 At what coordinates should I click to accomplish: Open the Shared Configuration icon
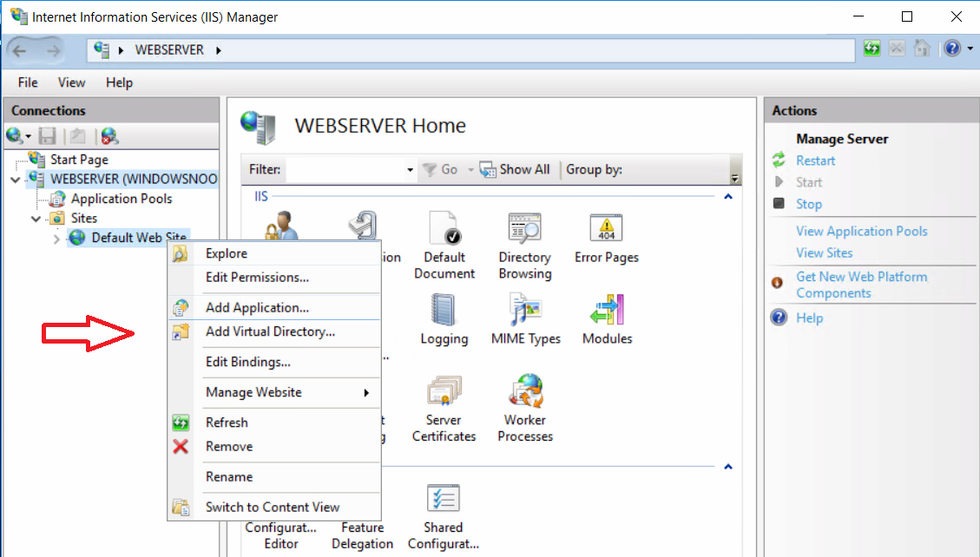(x=443, y=499)
